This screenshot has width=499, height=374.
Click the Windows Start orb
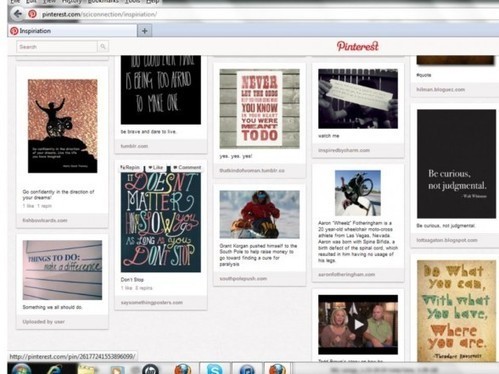(x=21, y=369)
